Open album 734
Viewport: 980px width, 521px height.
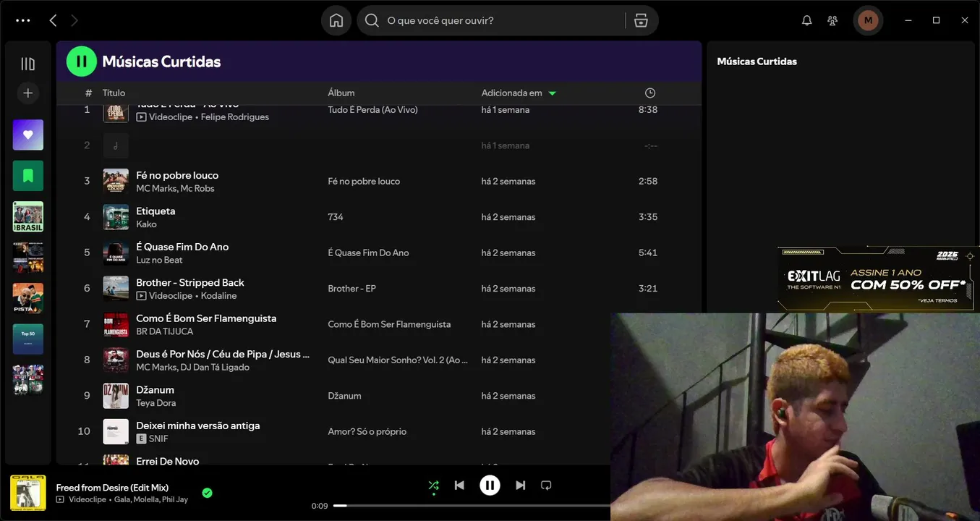tap(336, 217)
